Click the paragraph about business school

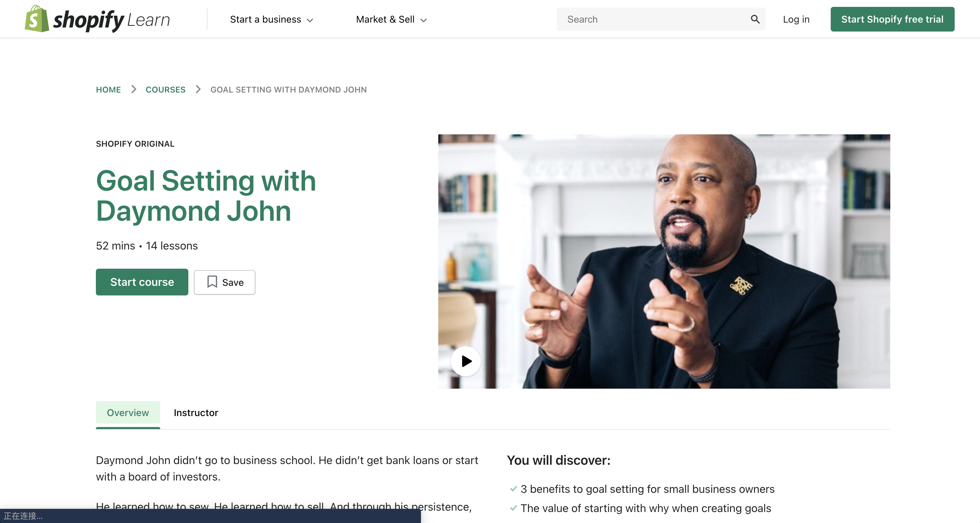pyautogui.click(x=287, y=468)
